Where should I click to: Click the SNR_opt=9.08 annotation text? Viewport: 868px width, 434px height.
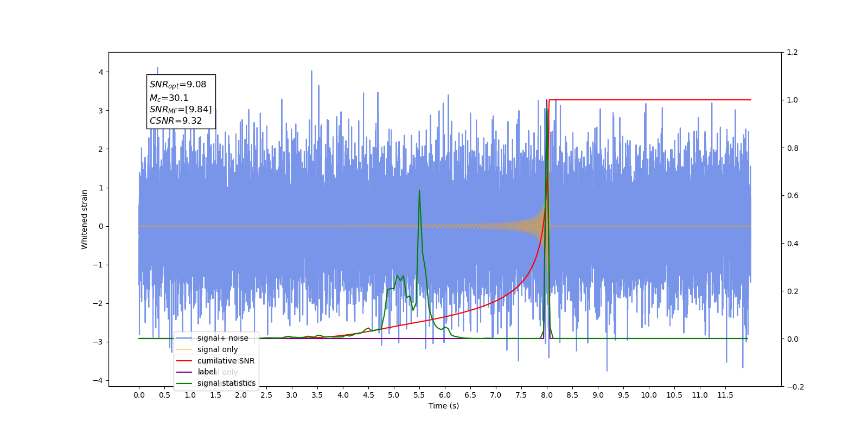pyautogui.click(x=178, y=85)
